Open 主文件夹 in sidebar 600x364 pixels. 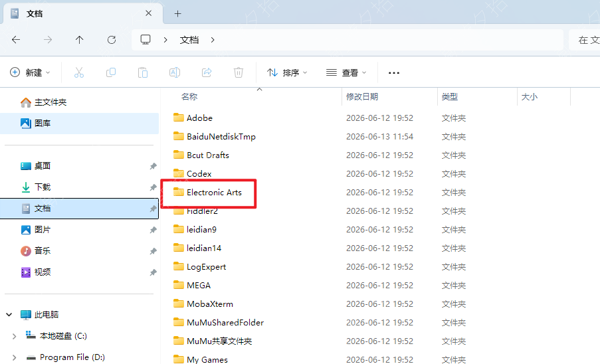[x=50, y=102]
